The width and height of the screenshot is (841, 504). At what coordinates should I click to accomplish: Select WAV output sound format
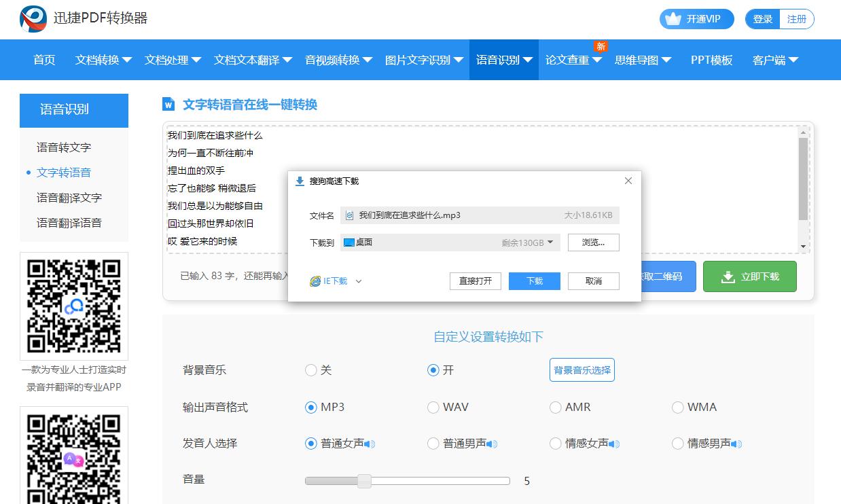tap(433, 407)
